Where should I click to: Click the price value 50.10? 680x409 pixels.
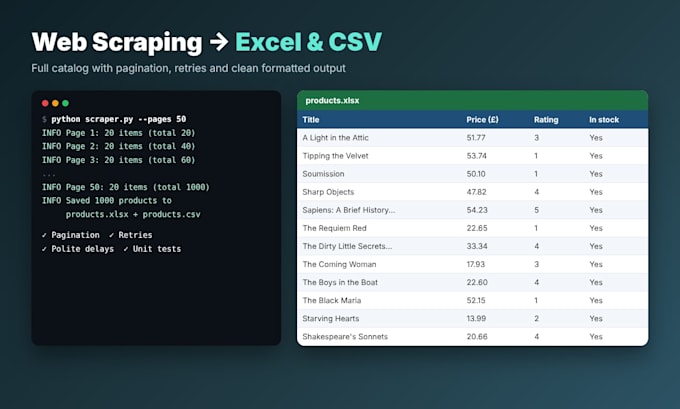click(476, 174)
